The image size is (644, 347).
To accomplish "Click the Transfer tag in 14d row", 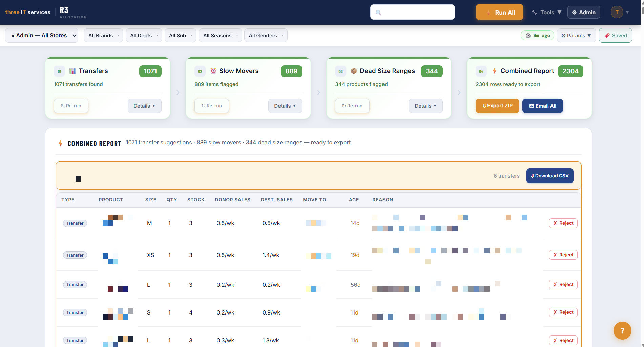I will pyautogui.click(x=75, y=223).
